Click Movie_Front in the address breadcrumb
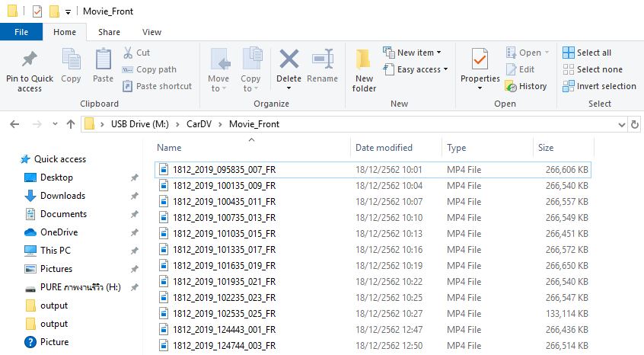Viewport: 644px width, 355px height. [254, 124]
